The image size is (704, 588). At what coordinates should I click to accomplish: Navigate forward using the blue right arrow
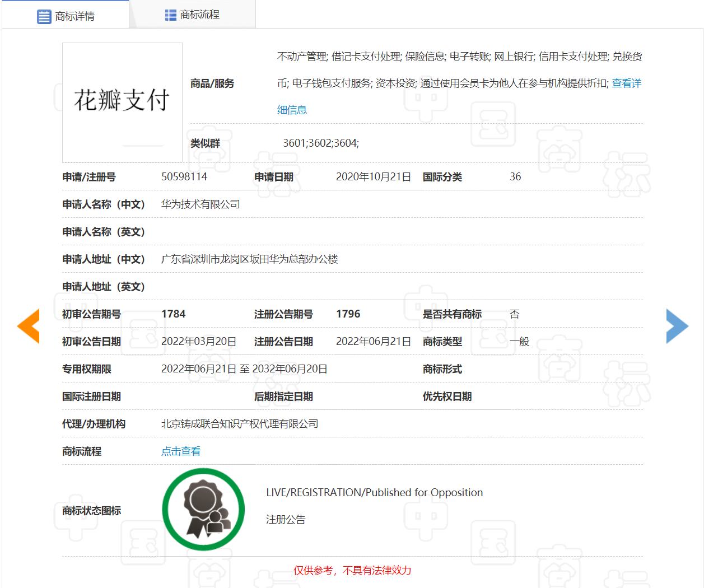[677, 325]
